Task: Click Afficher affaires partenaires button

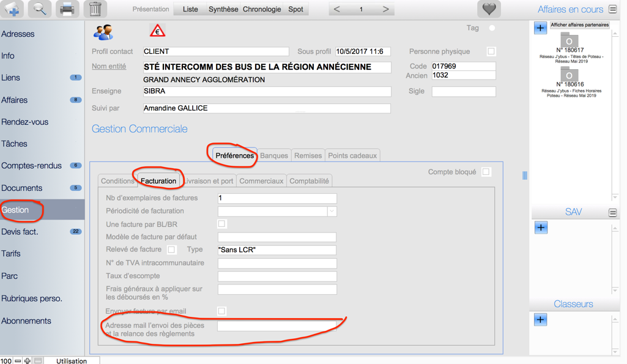Action: coord(579,25)
